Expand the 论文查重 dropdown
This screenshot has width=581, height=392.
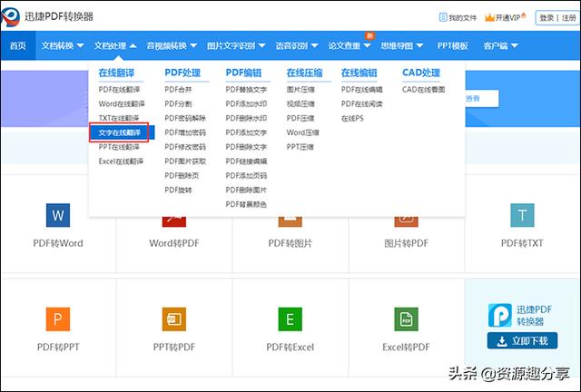click(x=350, y=45)
